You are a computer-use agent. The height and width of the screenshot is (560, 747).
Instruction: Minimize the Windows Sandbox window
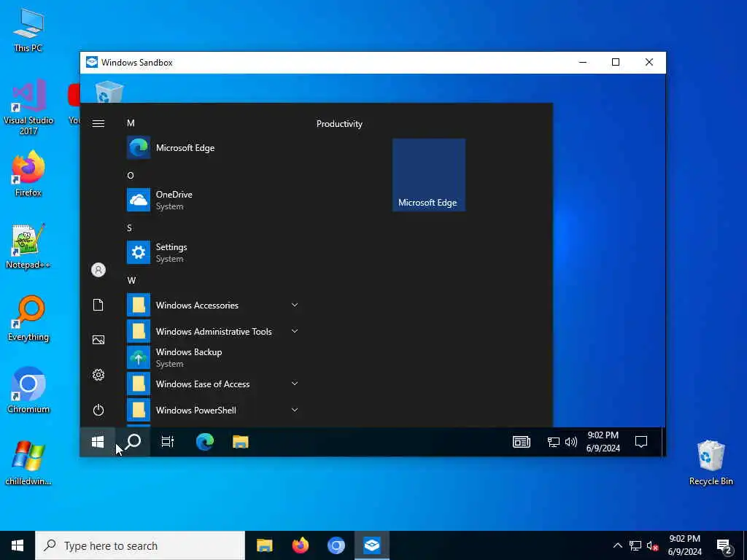(583, 63)
